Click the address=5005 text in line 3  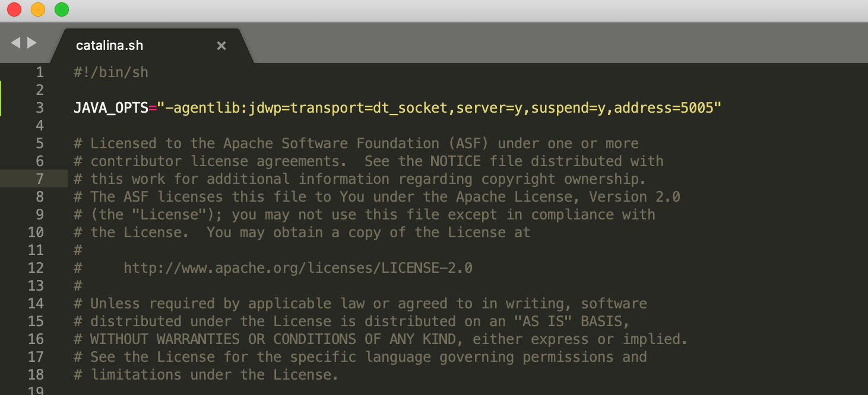tap(664, 108)
